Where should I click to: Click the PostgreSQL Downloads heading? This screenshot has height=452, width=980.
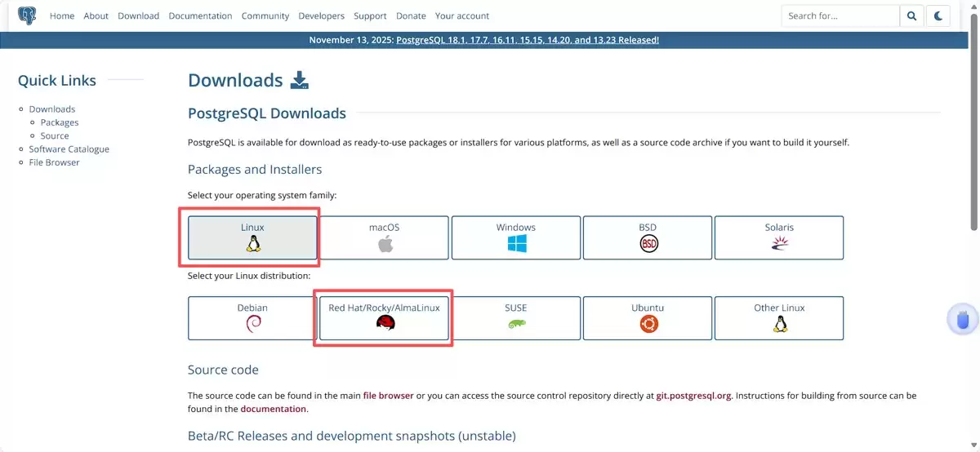(x=267, y=113)
